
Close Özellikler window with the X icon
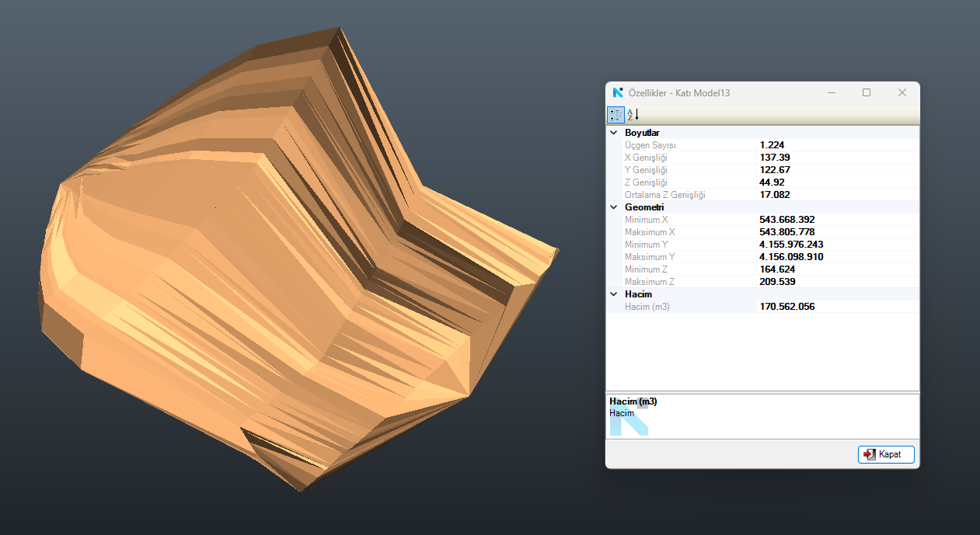902,93
